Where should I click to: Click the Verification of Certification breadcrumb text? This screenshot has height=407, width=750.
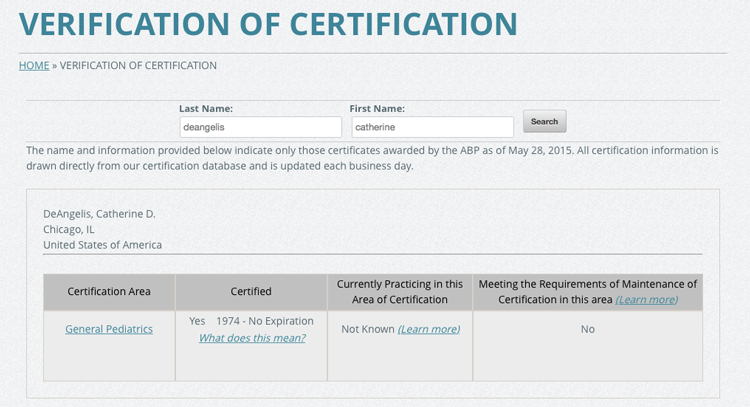tap(138, 66)
